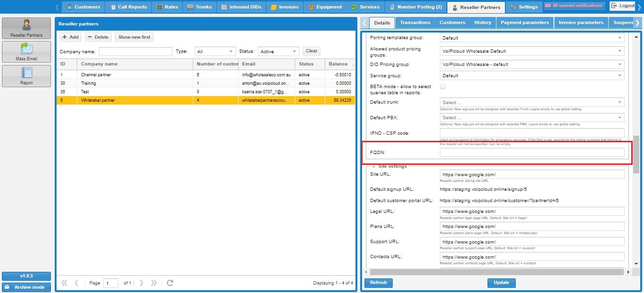Click the Update button

click(501, 283)
